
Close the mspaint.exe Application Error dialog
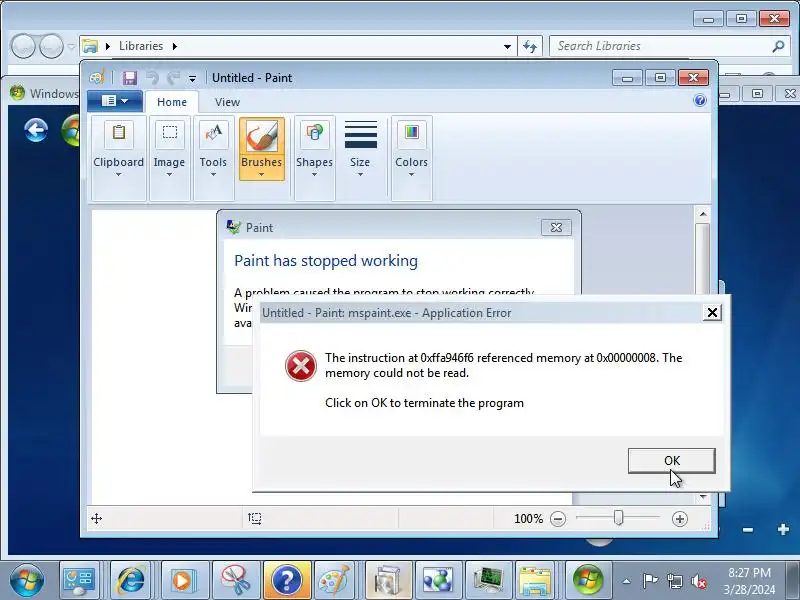coord(712,312)
